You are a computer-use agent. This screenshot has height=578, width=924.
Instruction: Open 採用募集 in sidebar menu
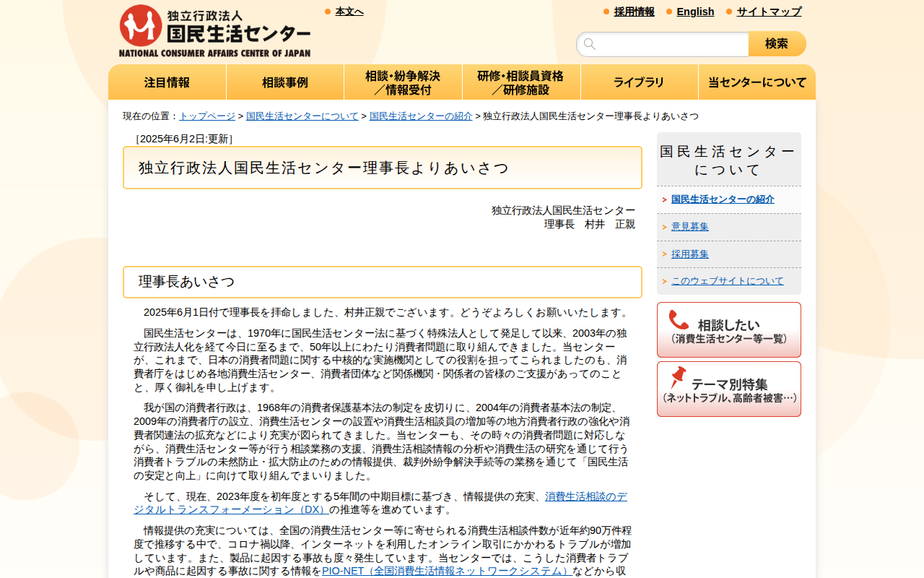coord(690,254)
